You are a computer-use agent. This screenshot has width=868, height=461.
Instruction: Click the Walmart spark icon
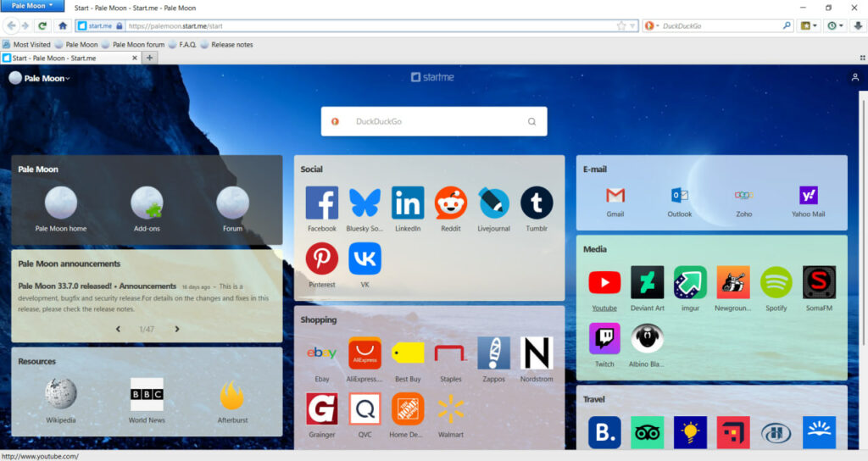pyautogui.click(x=451, y=409)
